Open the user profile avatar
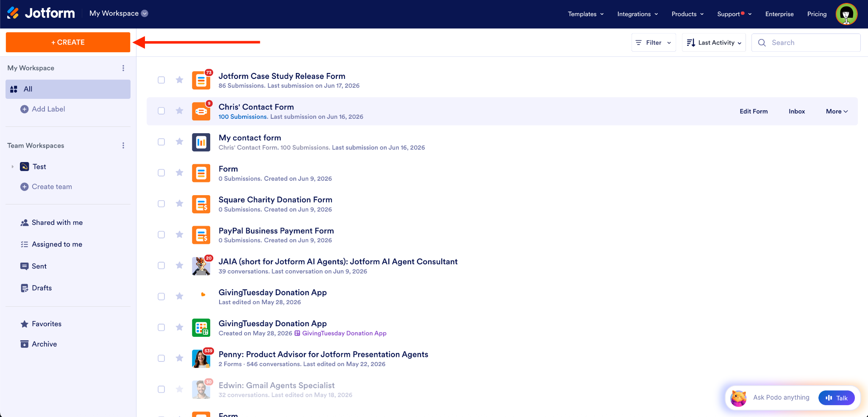The width and height of the screenshot is (868, 417). tap(846, 14)
